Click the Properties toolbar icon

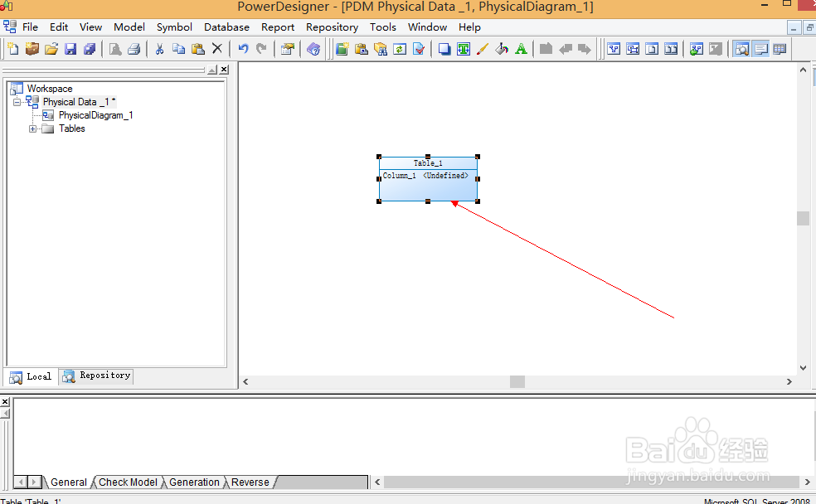coord(287,49)
